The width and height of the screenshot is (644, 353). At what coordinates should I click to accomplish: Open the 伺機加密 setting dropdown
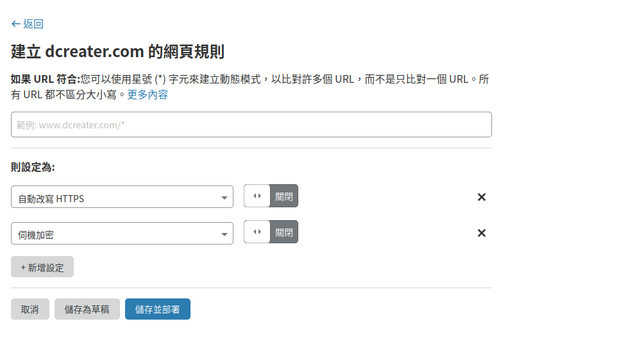click(115, 234)
